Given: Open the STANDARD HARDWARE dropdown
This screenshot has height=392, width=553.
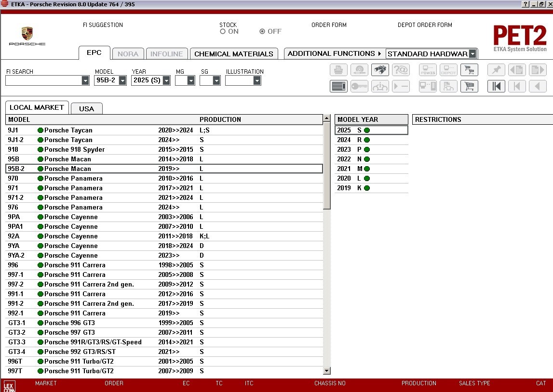Looking at the screenshot, I should 472,54.
